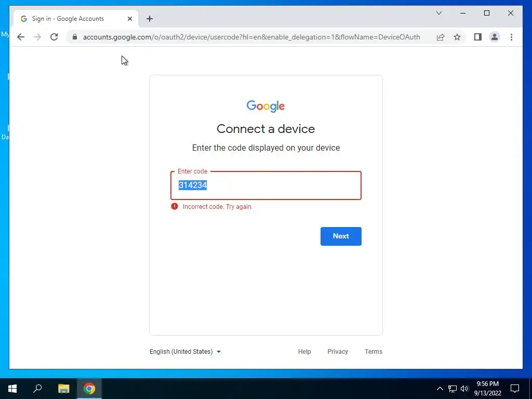
Task: Click the Enter code input field
Action: coord(265,185)
